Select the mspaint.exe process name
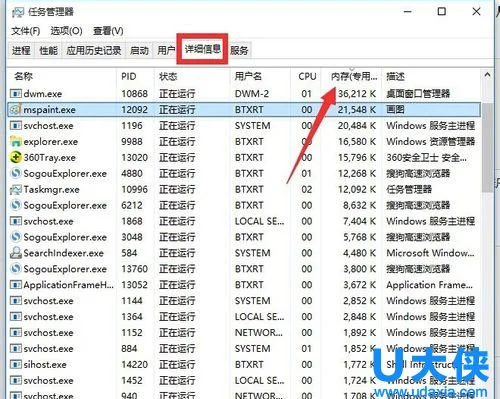This screenshot has width=500, height=399. [49, 110]
